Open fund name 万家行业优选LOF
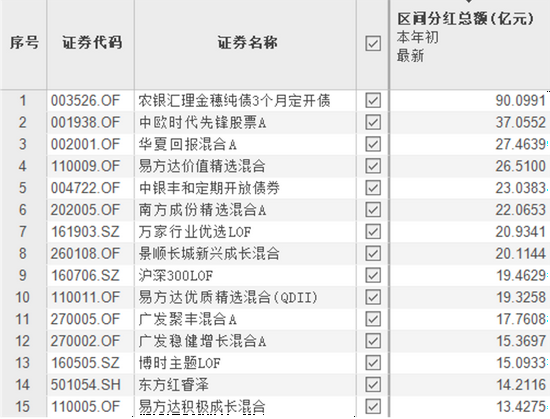 click(195, 231)
